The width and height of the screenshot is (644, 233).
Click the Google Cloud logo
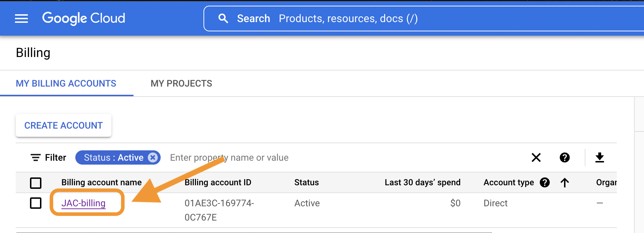(84, 18)
